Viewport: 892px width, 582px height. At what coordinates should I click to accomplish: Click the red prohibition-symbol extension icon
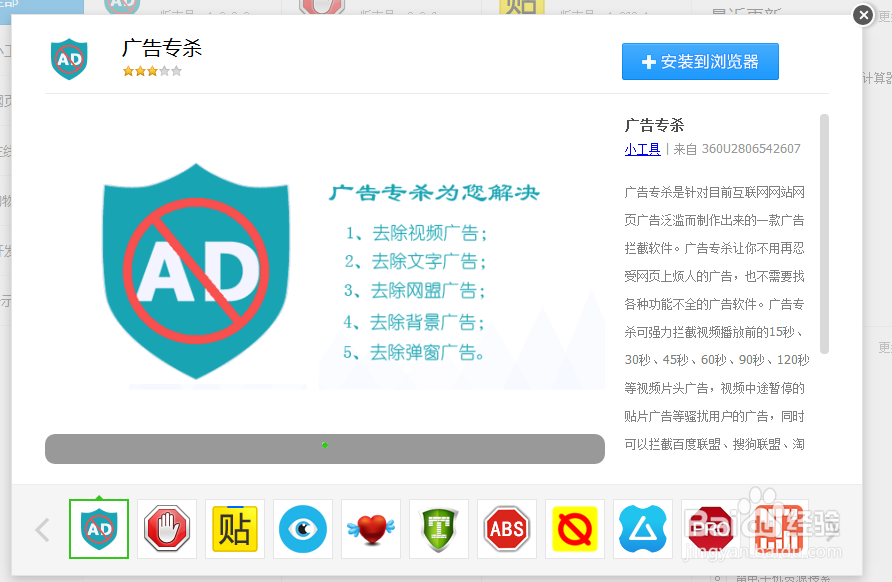pyautogui.click(x=574, y=528)
